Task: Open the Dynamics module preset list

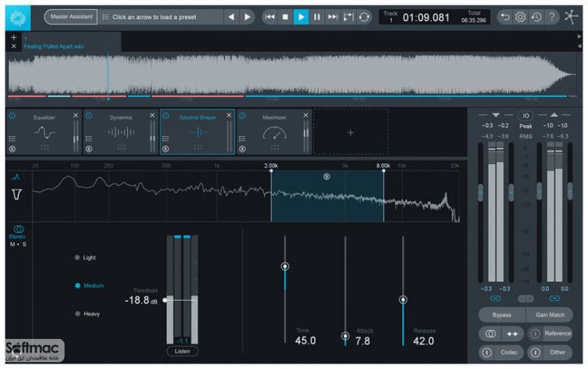Action: pyautogui.click(x=89, y=139)
